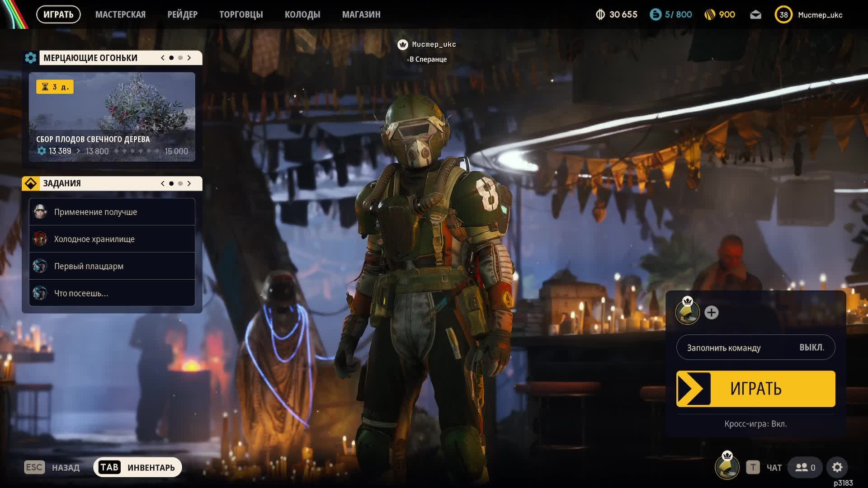Click the player level 38 badge
868x488 pixels.
[x=783, y=15]
